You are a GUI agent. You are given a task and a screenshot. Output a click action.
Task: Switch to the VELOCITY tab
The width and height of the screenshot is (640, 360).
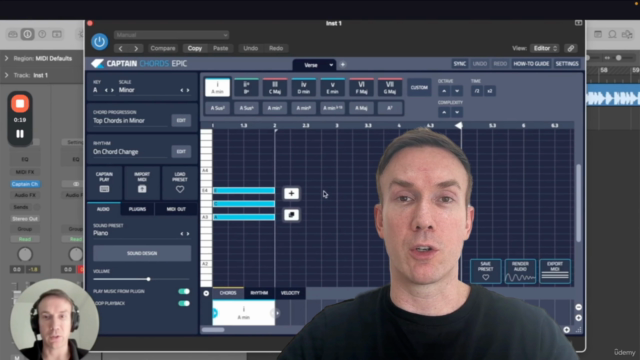[x=290, y=293]
